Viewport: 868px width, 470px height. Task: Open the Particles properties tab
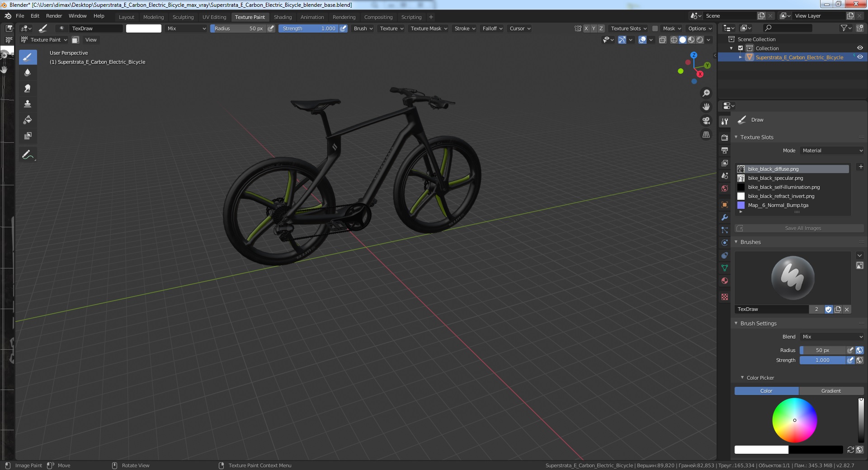click(x=725, y=230)
